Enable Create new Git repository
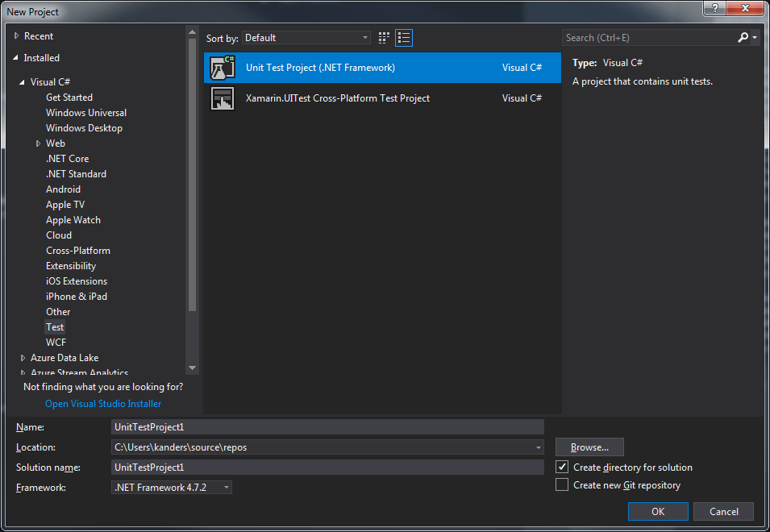This screenshot has width=770, height=532. point(563,485)
